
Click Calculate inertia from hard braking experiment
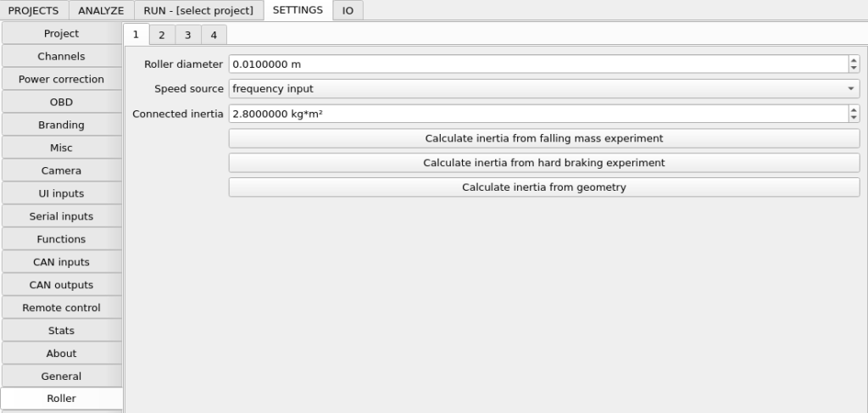[x=544, y=163]
